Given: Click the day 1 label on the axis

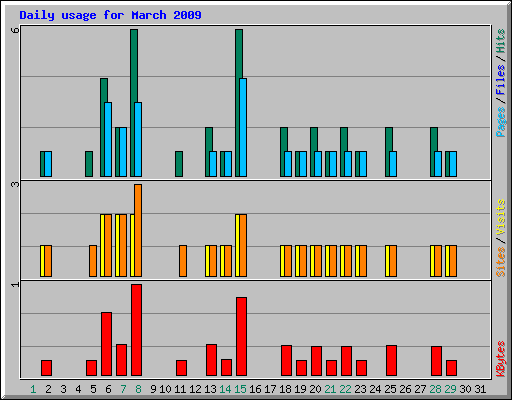Looking at the screenshot, I should (33, 389).
